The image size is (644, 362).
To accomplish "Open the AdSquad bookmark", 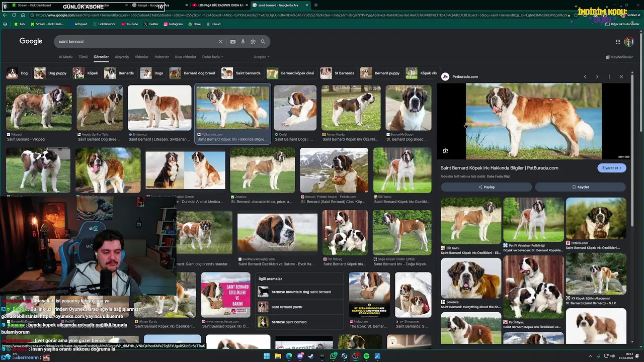I will click(77, 24).
